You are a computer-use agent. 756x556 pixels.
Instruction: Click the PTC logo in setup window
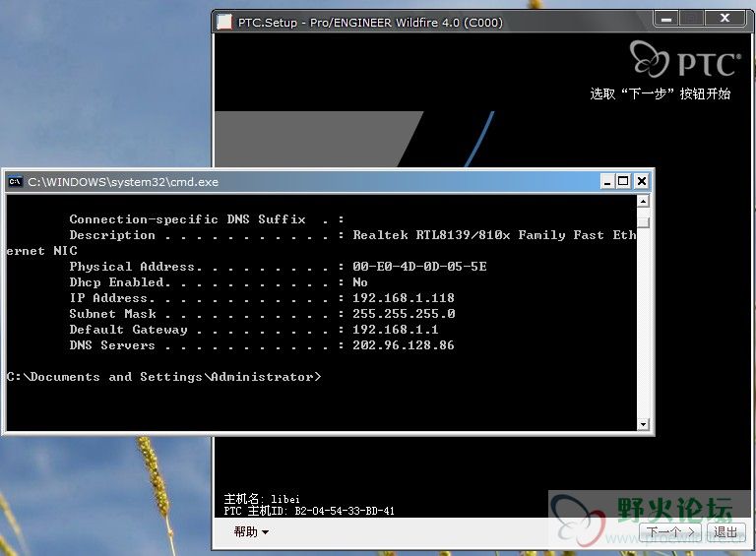click(x=685, y=60)
